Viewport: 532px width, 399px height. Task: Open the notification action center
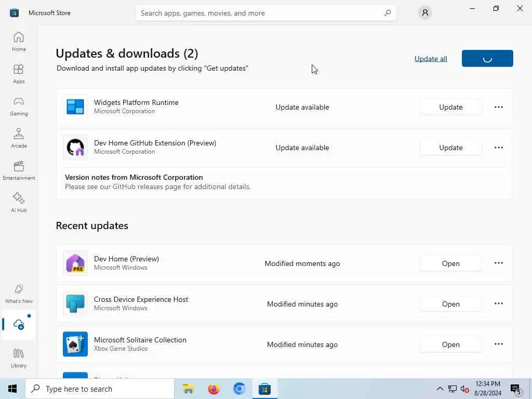tap(515, 389)
